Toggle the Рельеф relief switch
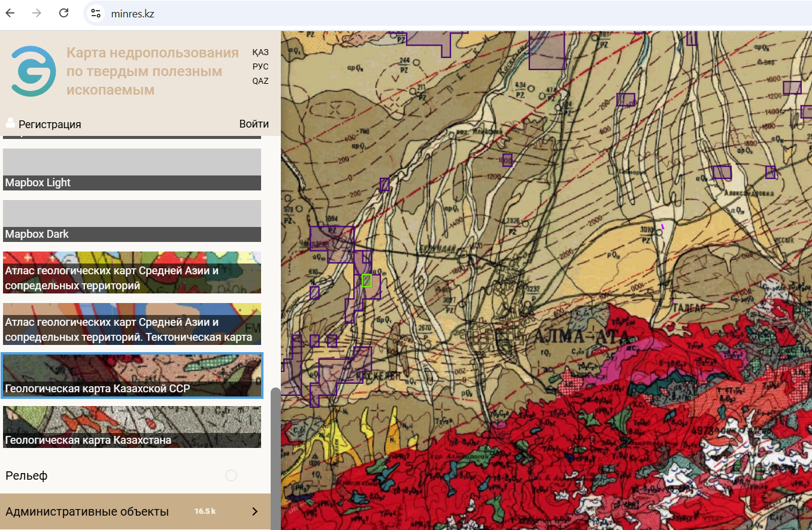The image size is (812, 530). coord(231,476)
